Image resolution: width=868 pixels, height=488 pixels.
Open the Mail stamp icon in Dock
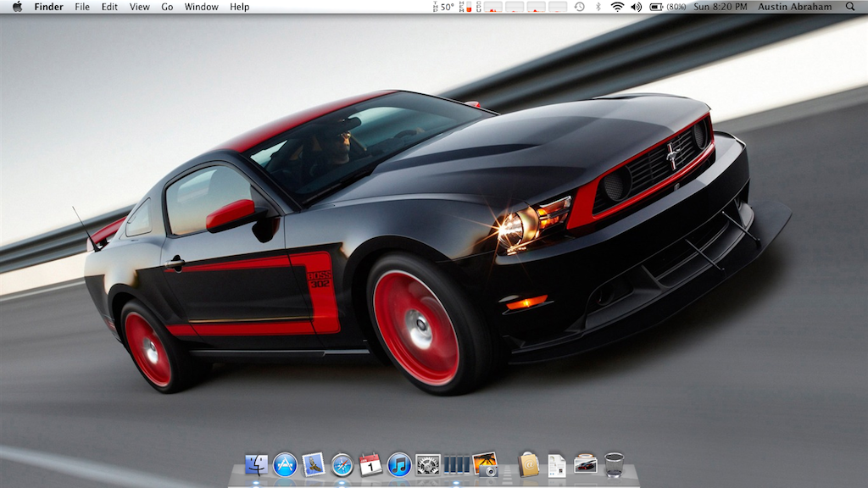[x=314, y=465]
